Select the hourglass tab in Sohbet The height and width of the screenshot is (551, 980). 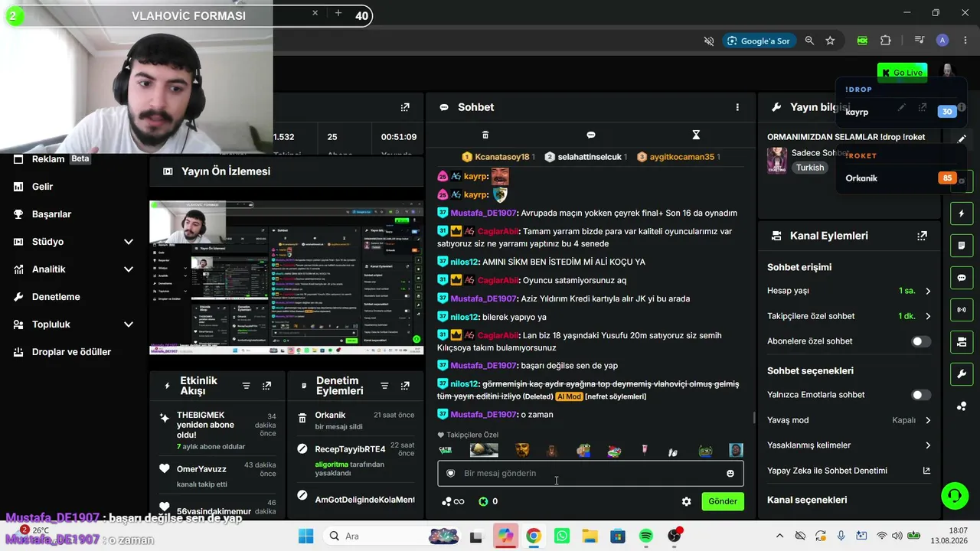click(x=696, y=135)
